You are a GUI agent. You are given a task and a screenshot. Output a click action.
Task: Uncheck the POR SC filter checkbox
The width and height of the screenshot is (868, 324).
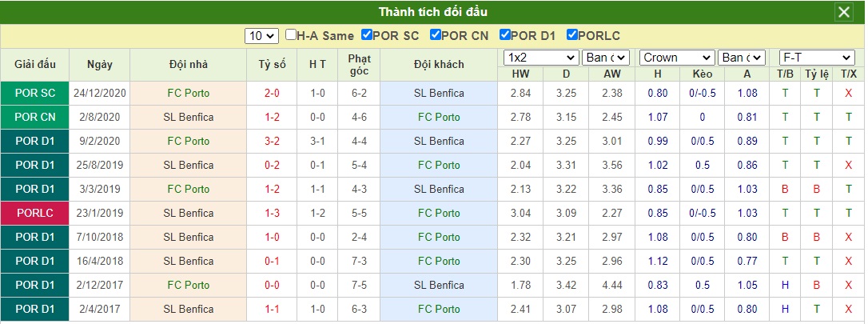pyautogui.click(x=367, y=35)
